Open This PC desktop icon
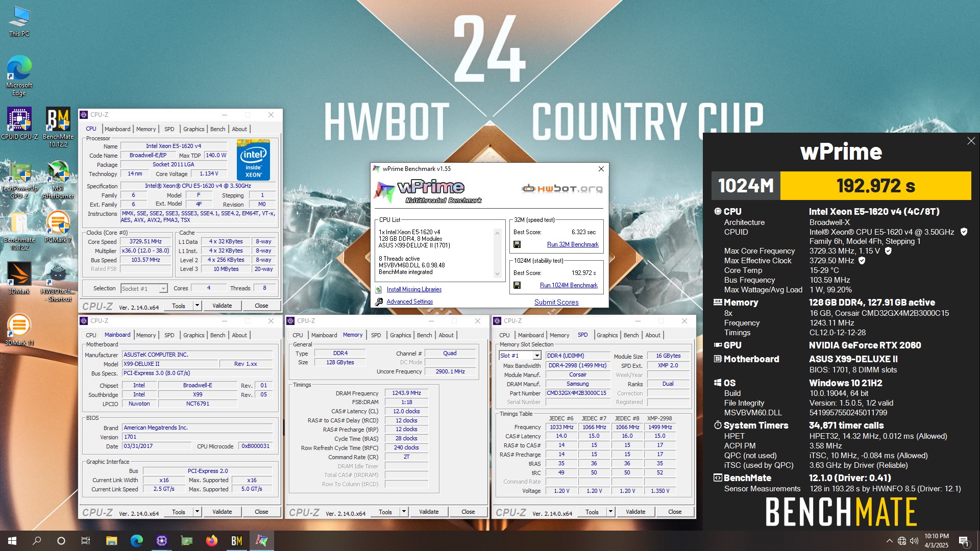Image resolution: width=980 pixels, height=551 pixels. 19,21
